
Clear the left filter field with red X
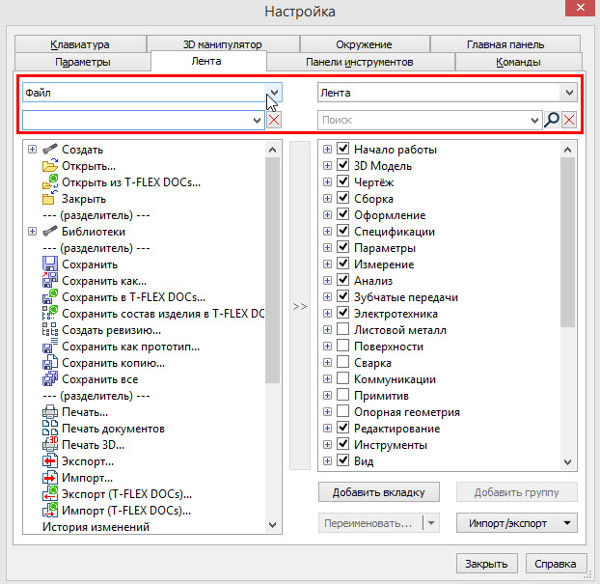[x=274, y=120]
